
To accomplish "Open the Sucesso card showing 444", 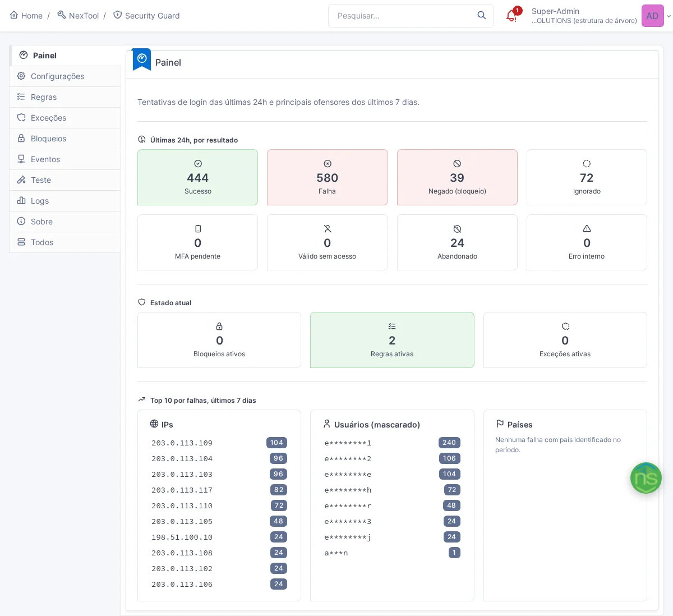I will (197, 177).
